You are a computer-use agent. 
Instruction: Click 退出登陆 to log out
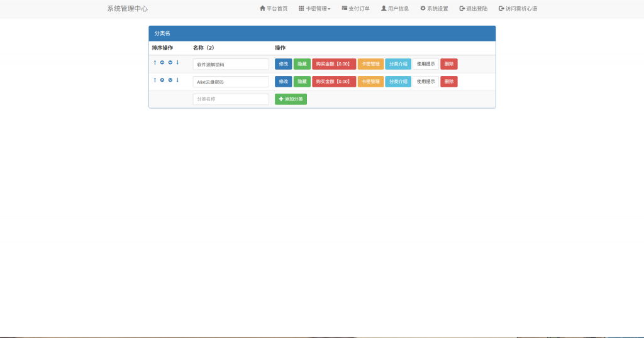point(474,9)
